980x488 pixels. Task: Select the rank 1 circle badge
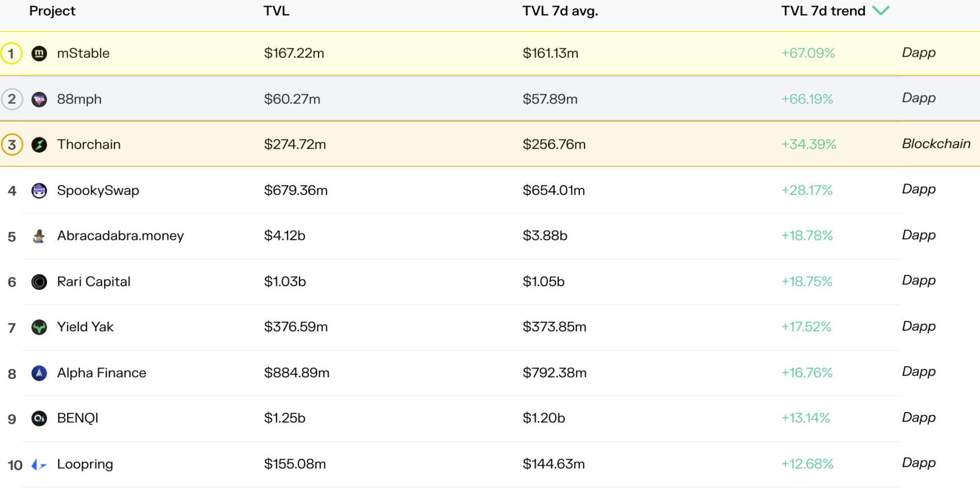(11, 54)
